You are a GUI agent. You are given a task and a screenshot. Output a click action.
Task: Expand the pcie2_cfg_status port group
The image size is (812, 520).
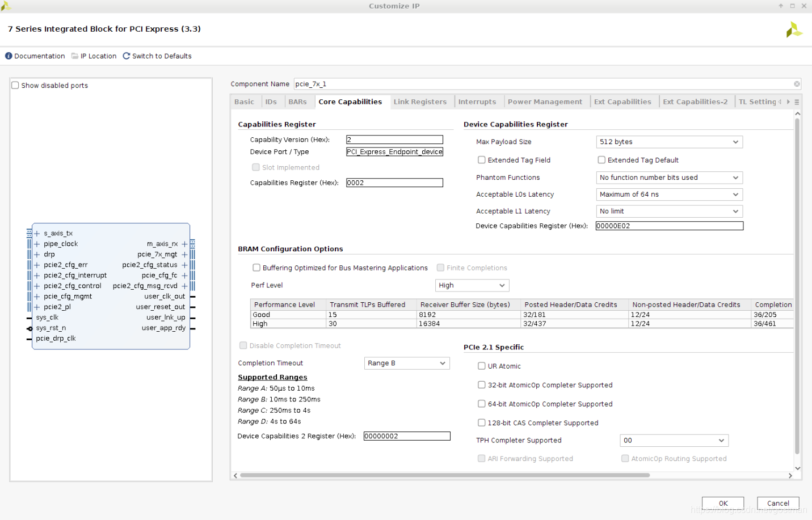pos(185,265)
